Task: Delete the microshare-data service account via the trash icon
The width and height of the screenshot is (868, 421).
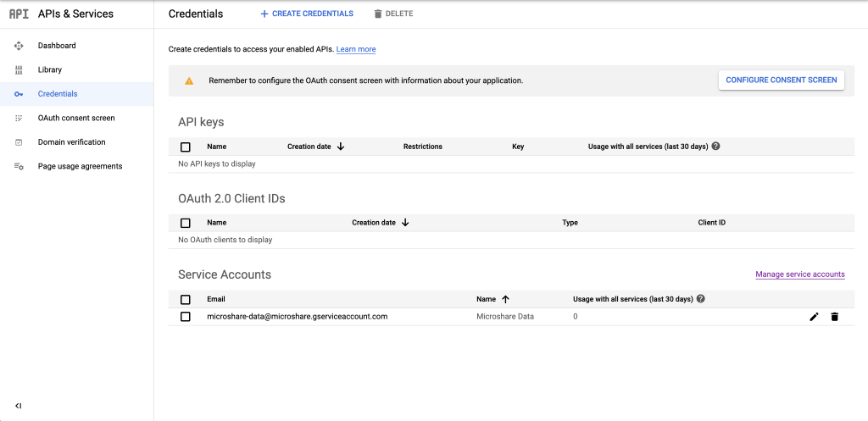Action: click(x=834, y=316)
